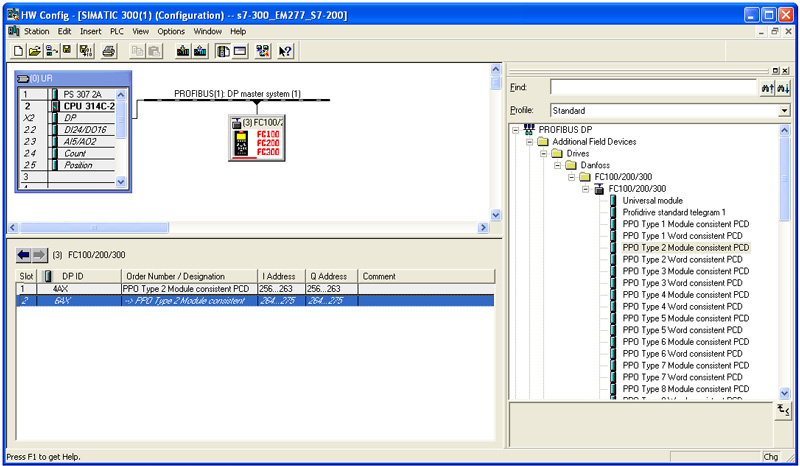This screenshot has height=466, width=800.
Task: Open the Options menu
Action: (171, 31)
